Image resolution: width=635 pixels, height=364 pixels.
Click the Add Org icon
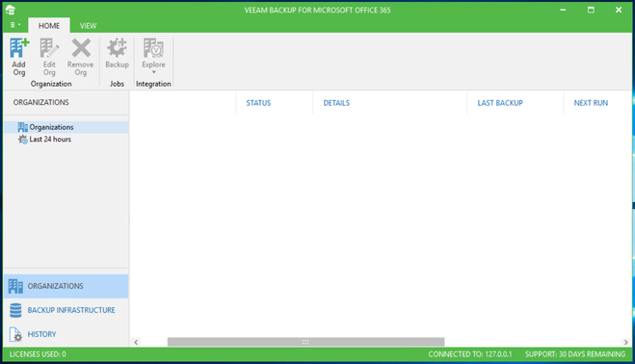[x=19, y=48]
